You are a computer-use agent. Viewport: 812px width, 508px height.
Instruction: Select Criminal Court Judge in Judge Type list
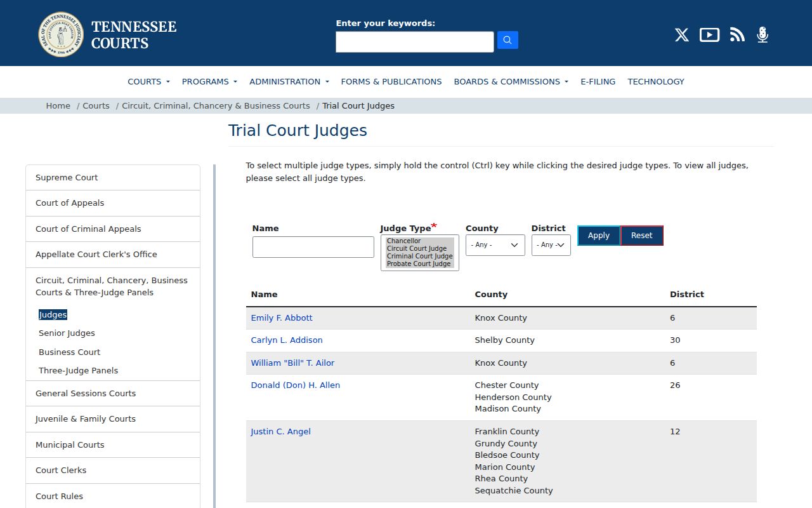click(x=420, y=257)
